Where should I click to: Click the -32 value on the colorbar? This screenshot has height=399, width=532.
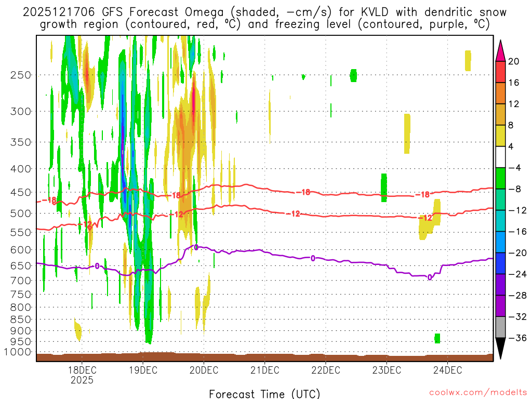click(x=517, y=316)
